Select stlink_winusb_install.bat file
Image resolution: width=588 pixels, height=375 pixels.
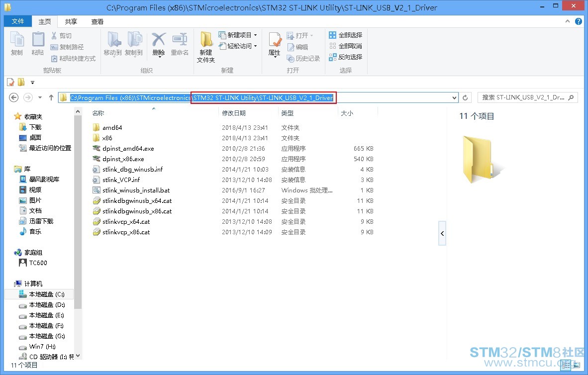(x=136, y=190)
